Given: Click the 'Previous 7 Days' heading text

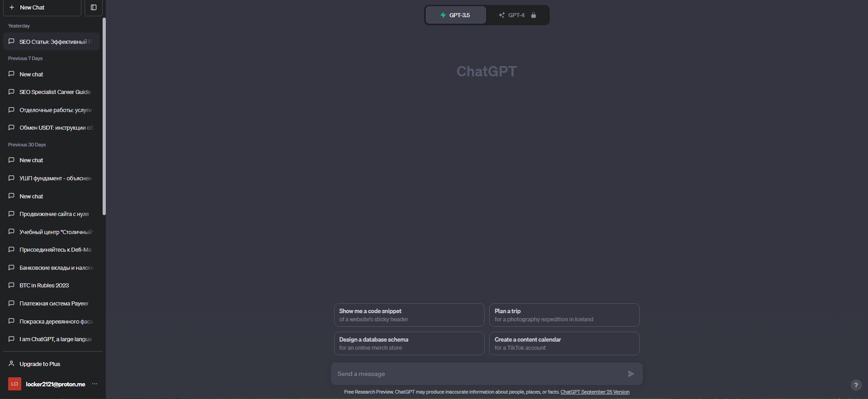Looking at the screenshot, I should 25,58.
